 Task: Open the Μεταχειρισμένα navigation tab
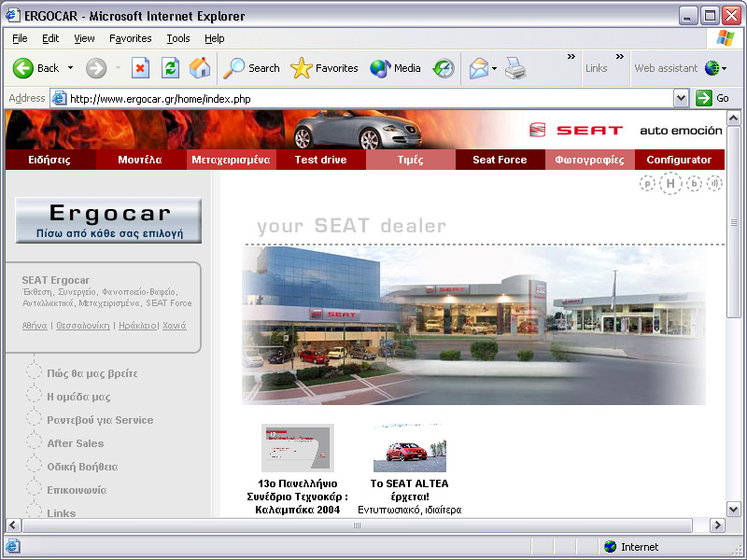coord(231,160)
